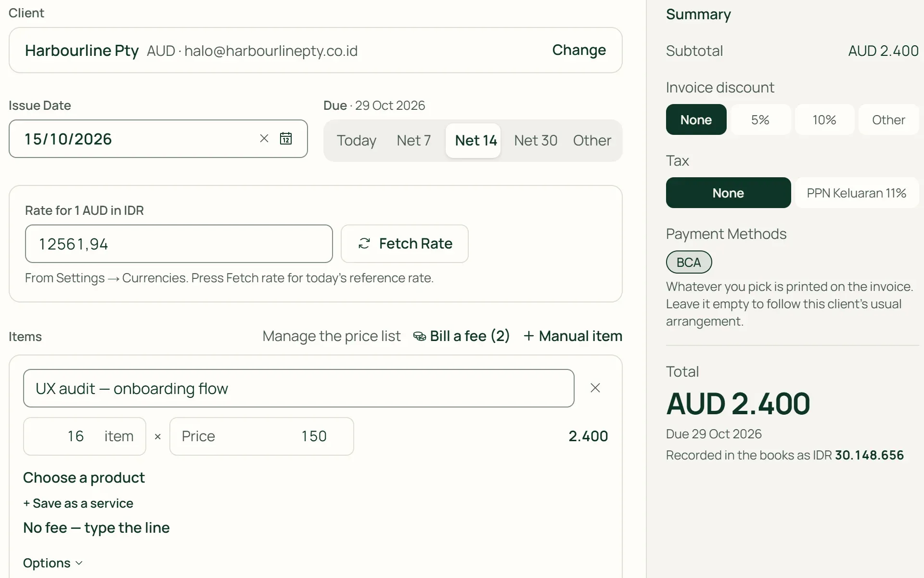924x578 pixels.
Task: Set tax to None
Action: pyautogui.click(x=728, y=193)
